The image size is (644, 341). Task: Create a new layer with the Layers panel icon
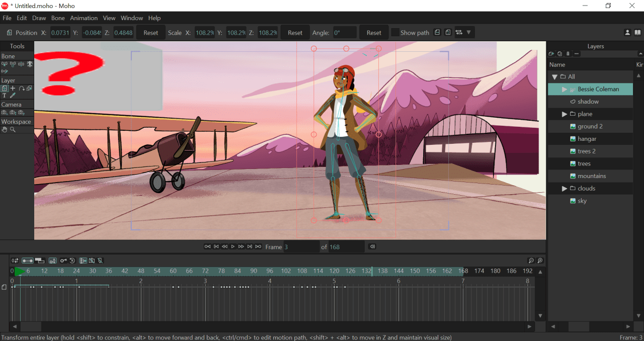pyautogui.click(x=551, y=53)
